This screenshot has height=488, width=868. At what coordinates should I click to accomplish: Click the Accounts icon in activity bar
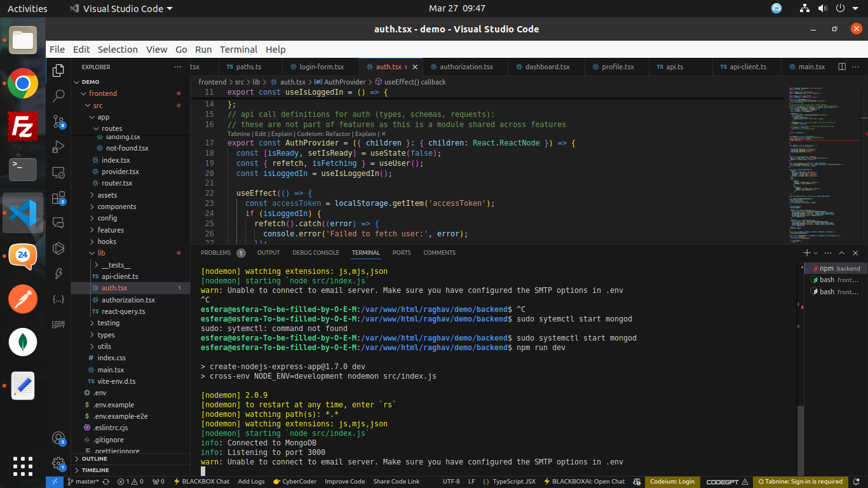tap(58, 438)
